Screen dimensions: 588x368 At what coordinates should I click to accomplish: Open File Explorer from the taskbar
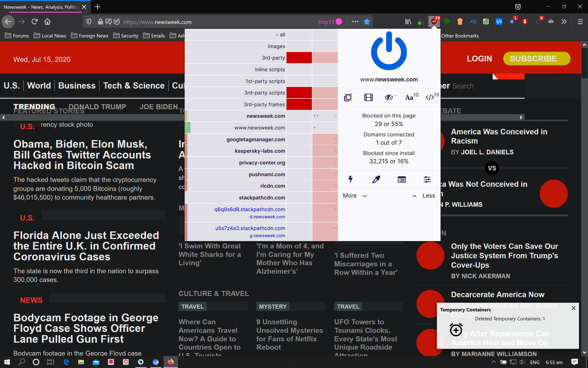(81, 362)
